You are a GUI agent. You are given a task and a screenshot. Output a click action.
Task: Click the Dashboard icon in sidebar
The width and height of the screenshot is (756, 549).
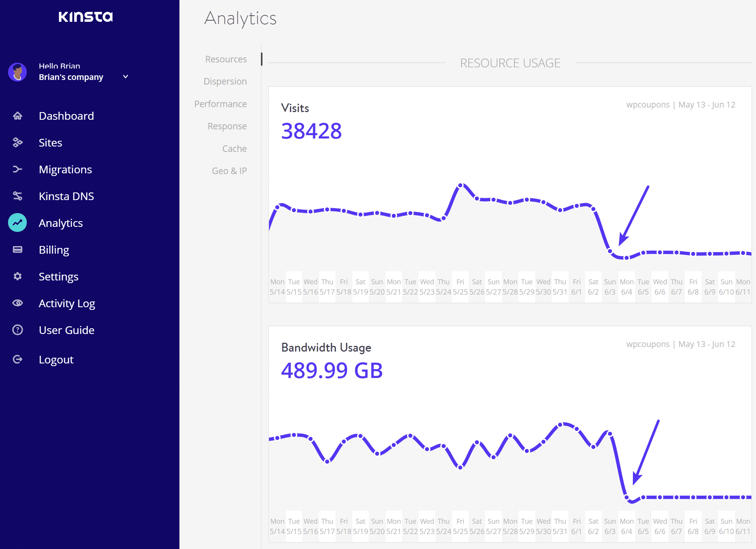click(17, 116)
